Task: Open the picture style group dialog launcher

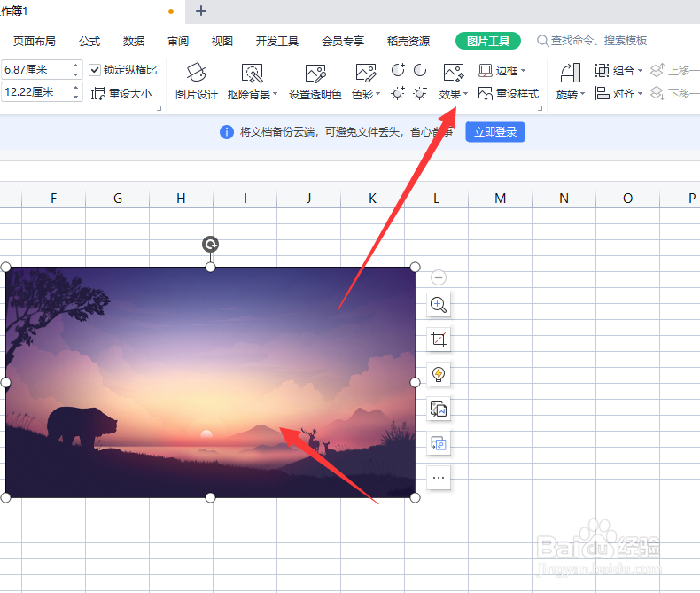Action: (540, 108)
